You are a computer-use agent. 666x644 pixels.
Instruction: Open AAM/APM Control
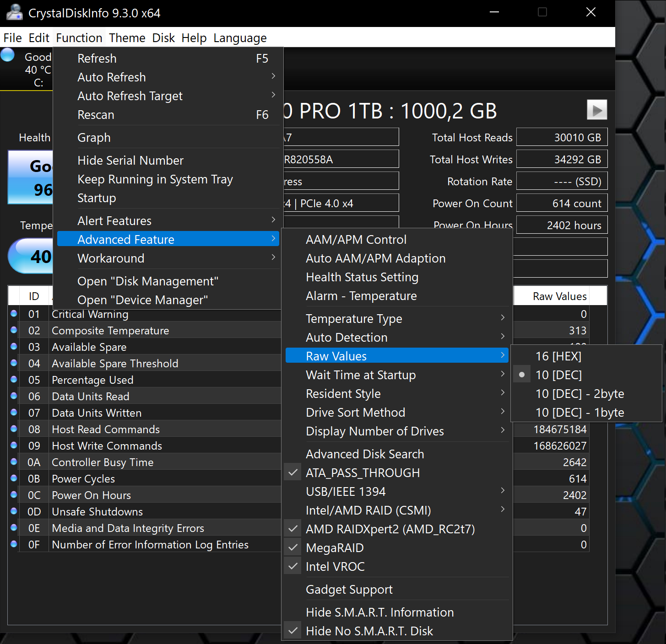coord(397,239)
